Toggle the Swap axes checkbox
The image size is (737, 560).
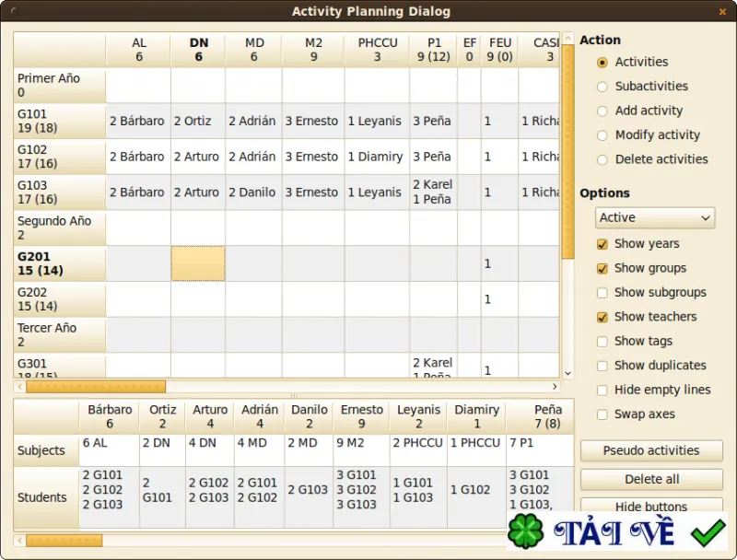[x=602, y=414]
